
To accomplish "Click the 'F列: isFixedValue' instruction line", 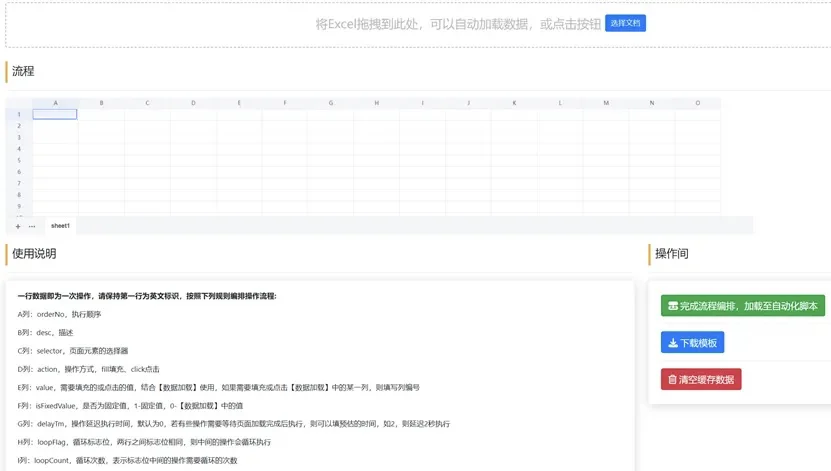I will pos(130,406).
